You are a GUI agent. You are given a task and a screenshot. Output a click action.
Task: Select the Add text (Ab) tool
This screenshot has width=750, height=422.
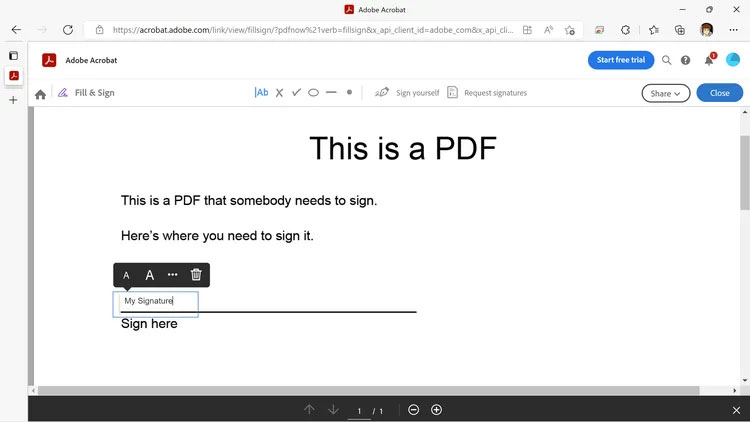pyautogui.click(x=262, y=93)
